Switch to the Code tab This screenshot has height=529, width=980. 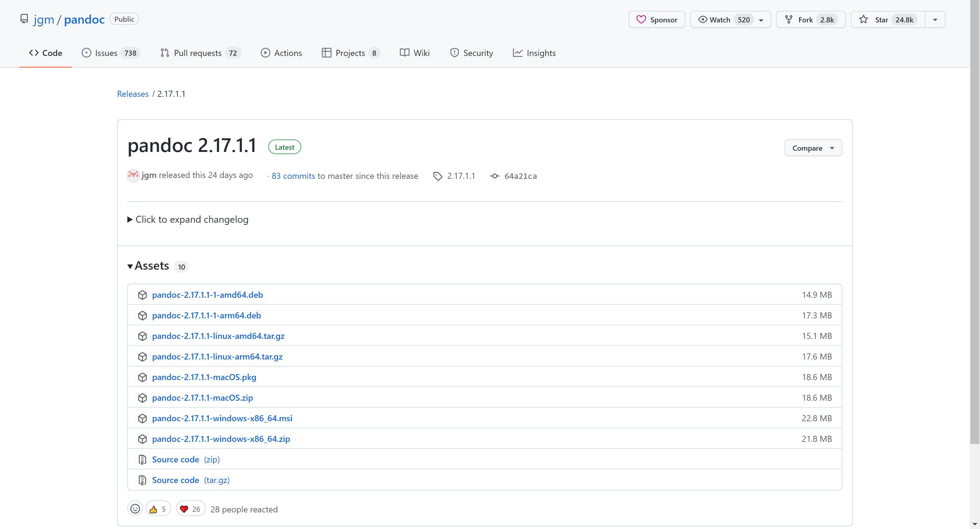click(x=46, y=53)
